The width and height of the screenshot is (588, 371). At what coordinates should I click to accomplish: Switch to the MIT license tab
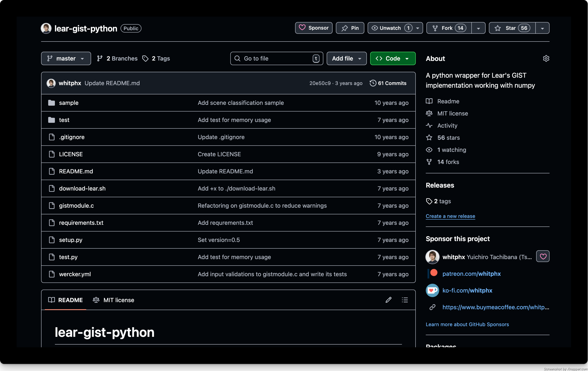click(114, 300)
